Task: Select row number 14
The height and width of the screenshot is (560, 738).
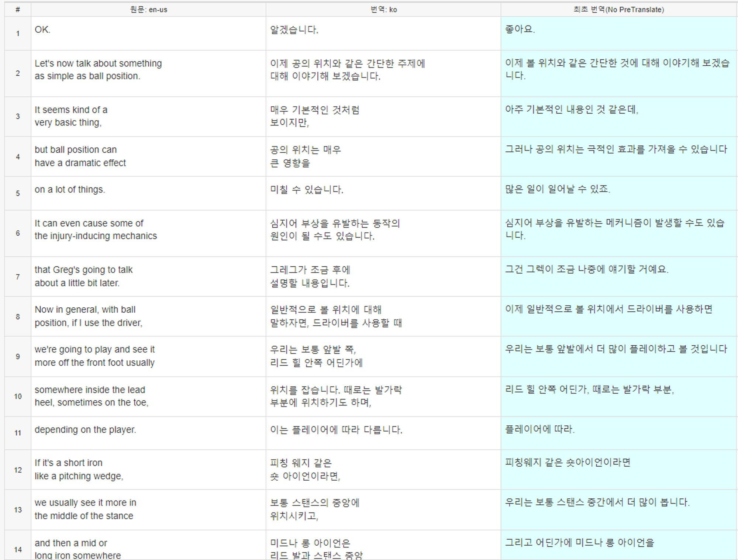Action: click(x=17, y=549)
